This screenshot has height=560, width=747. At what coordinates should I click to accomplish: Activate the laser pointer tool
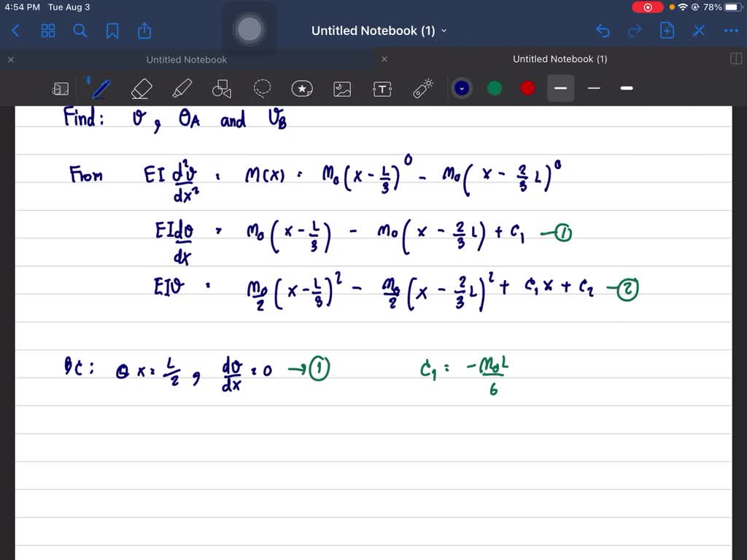(x=422, y=87)
